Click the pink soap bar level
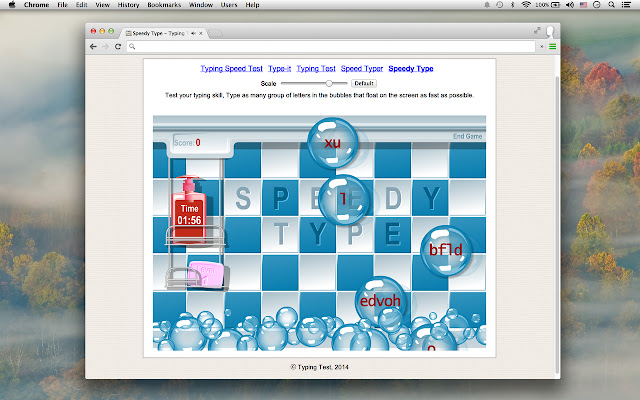 (x=206, y=274)
